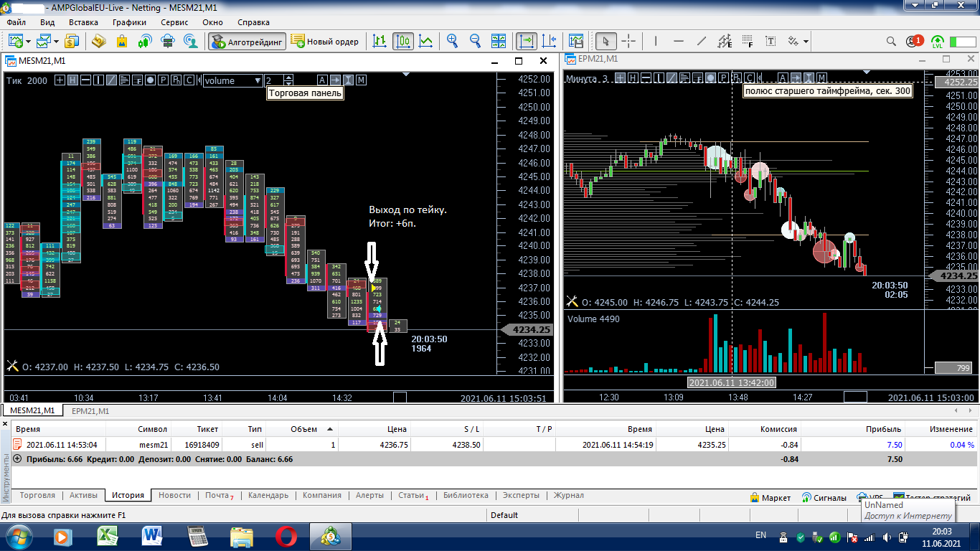
Task: Open Opera browser from the taskbar
Action: [x=286, y=536]
